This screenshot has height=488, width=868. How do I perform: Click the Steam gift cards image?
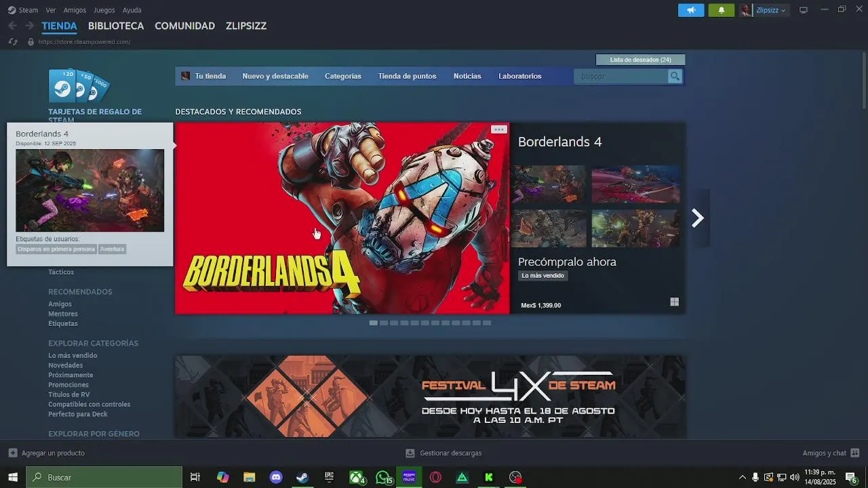(x=79, y=85)
